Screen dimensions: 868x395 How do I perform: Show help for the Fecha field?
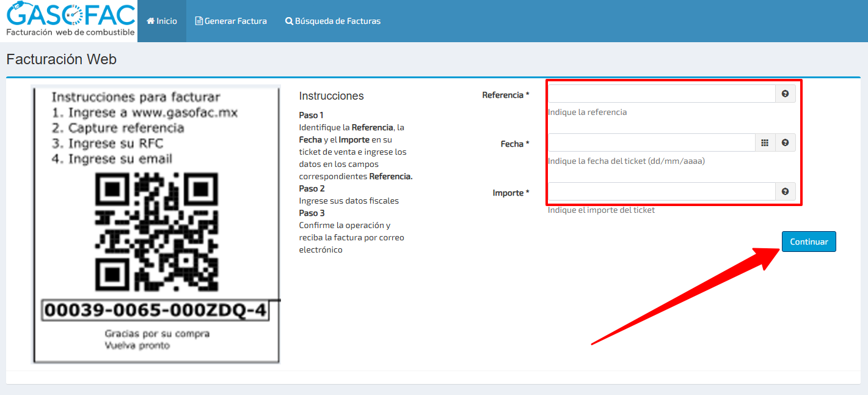(786, 142)
